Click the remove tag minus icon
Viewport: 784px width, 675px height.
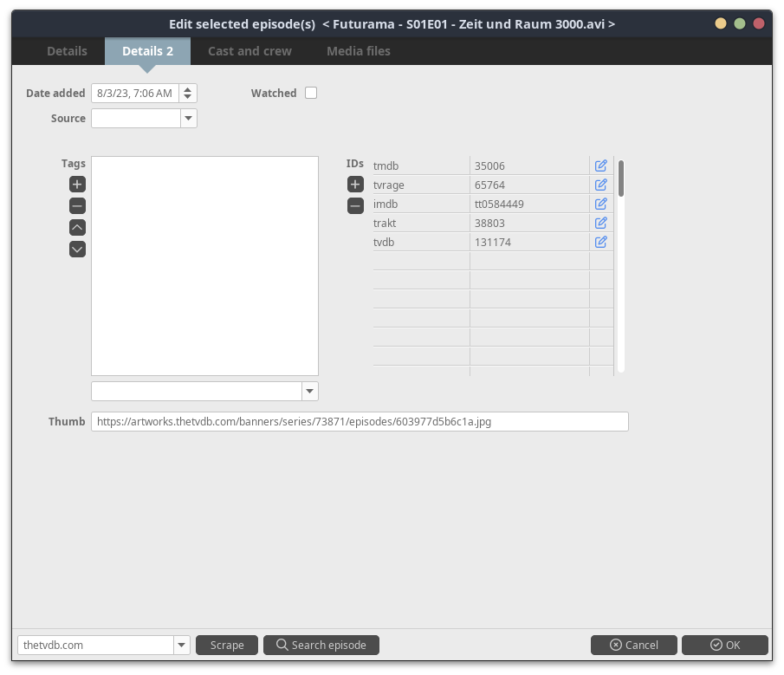(x=77, y=206)
